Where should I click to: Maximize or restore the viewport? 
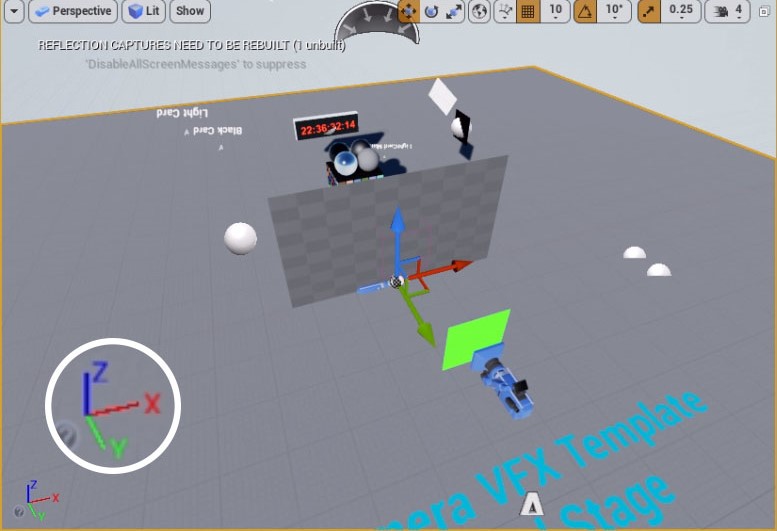[765, 11]
